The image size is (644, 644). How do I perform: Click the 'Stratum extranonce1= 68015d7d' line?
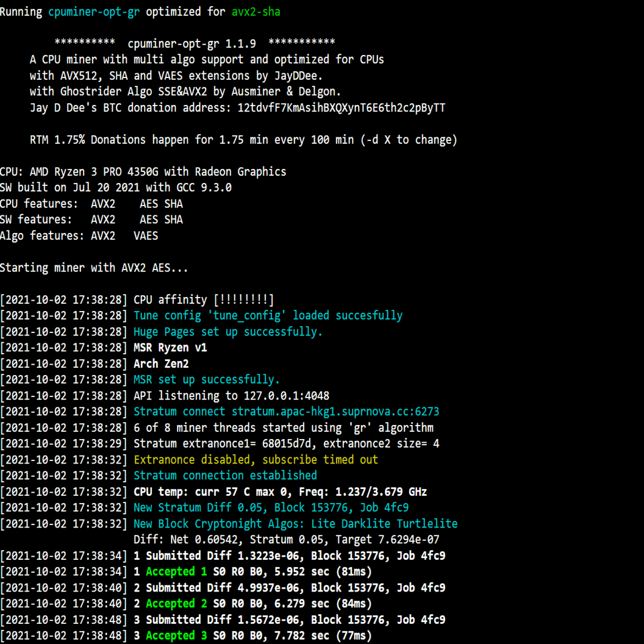pyautogui.click(x=220, y=443)
